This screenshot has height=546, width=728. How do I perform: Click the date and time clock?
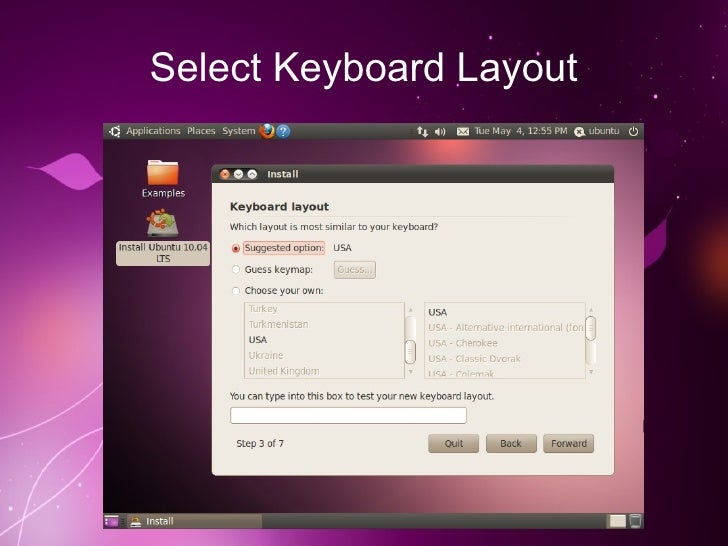520,131
